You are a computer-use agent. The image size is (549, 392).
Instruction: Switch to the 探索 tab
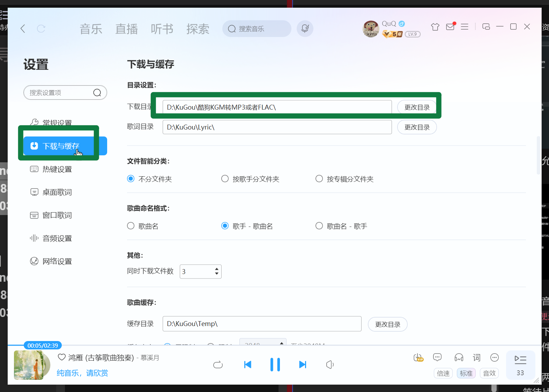coord(198,29)
